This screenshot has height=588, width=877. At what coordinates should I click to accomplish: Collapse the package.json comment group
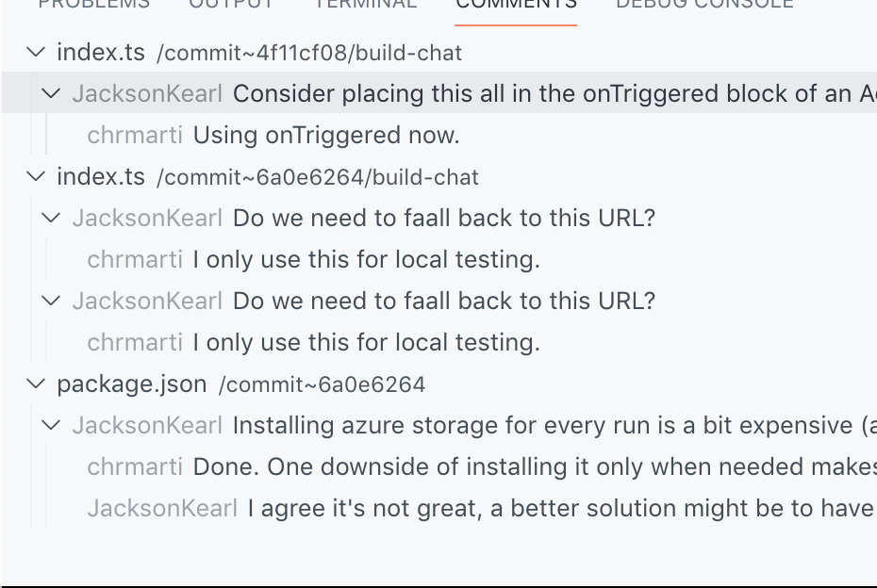pyautogui.click(x=35, y=384)
